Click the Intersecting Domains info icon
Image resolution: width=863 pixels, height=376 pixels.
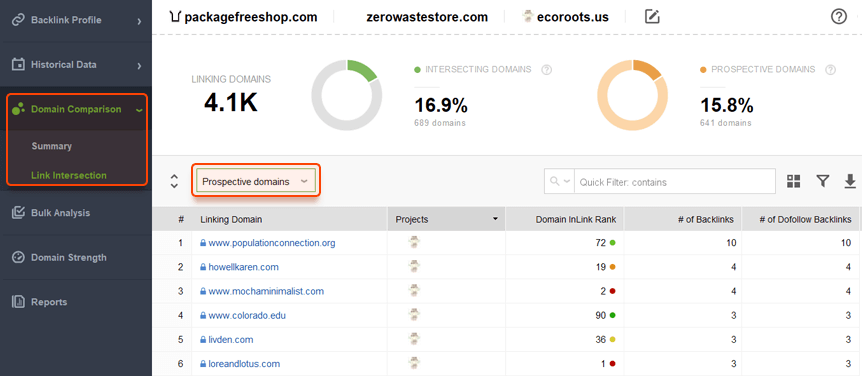[x=547, y=70]
